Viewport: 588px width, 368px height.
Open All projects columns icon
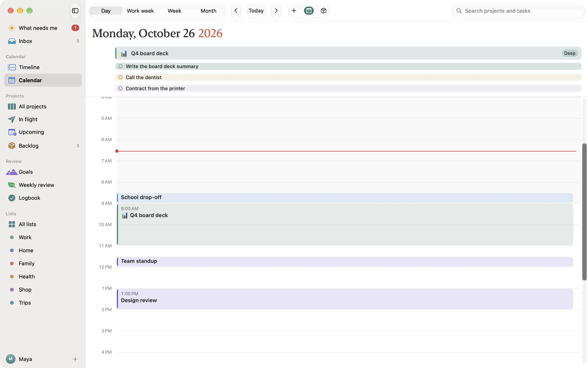pos(11,107)
